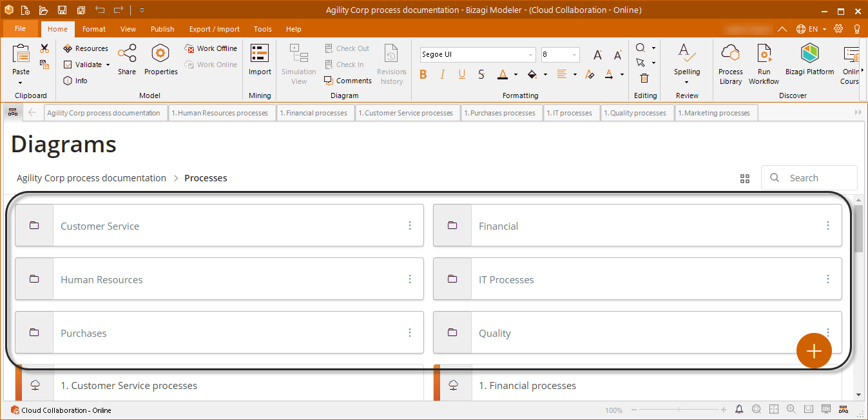Click the Work Offline button
This screenshot has height=420, width=868.
tap(211, 48)
